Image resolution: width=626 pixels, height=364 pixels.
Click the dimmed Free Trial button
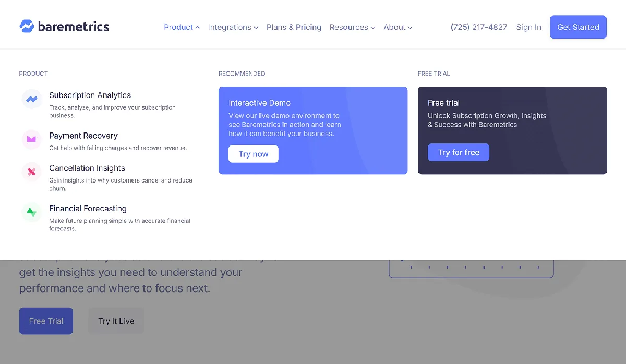[x=46, y=321]
